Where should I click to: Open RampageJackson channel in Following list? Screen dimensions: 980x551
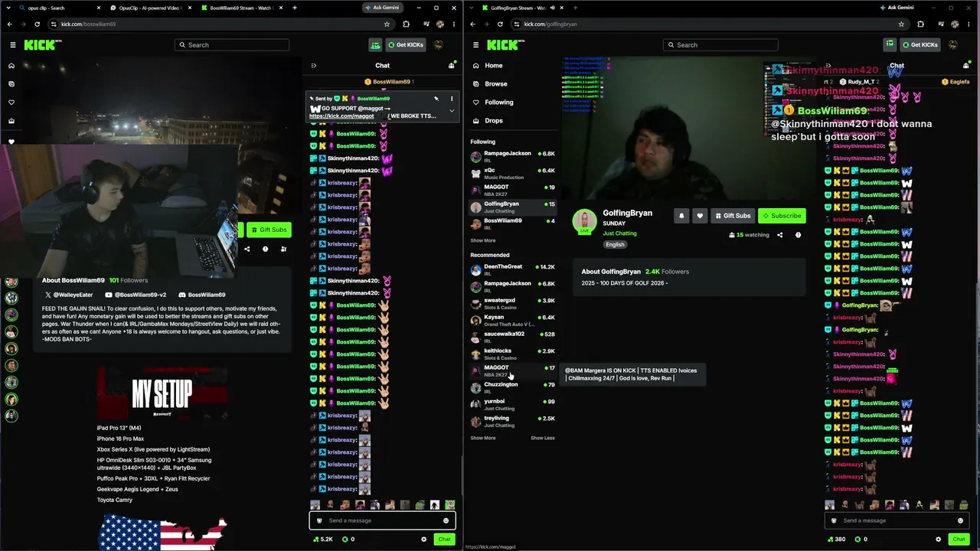[x=512, y=156]
